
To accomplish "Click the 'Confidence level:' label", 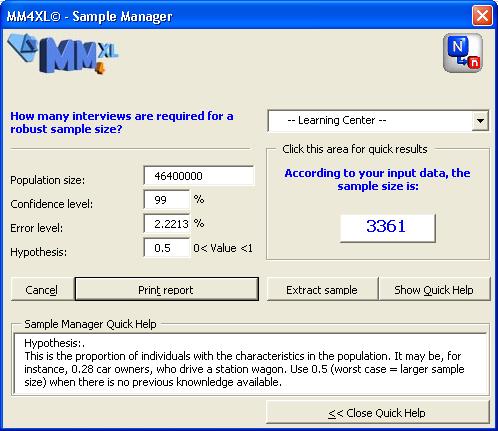I will pos(52,204).
